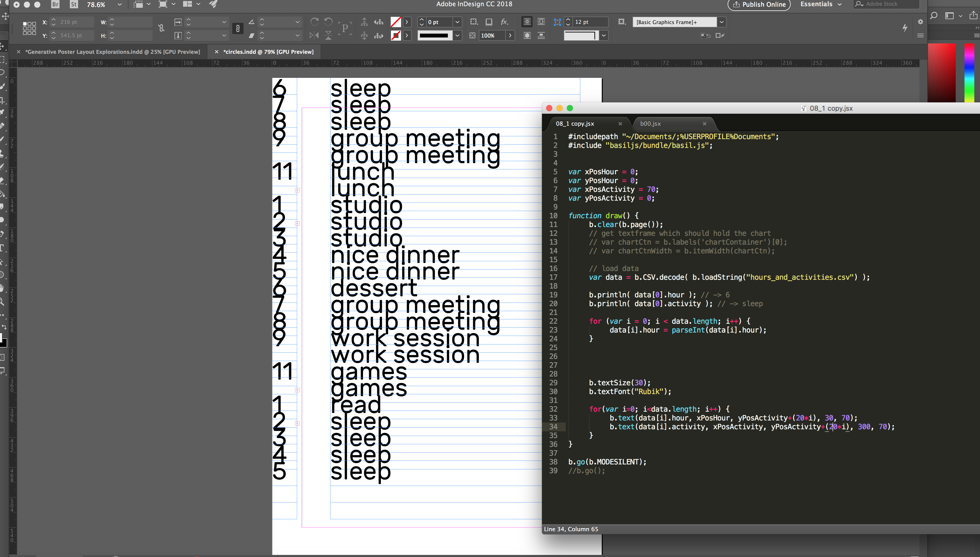This screenshot has height=557, width=980.
Task: Click the Quick Apply lightning icon
Action: coord(905,28)
